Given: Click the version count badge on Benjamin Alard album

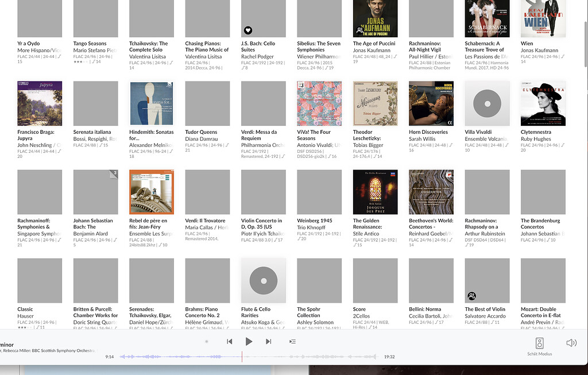Looking at the screenshot, I should (114, 172).
